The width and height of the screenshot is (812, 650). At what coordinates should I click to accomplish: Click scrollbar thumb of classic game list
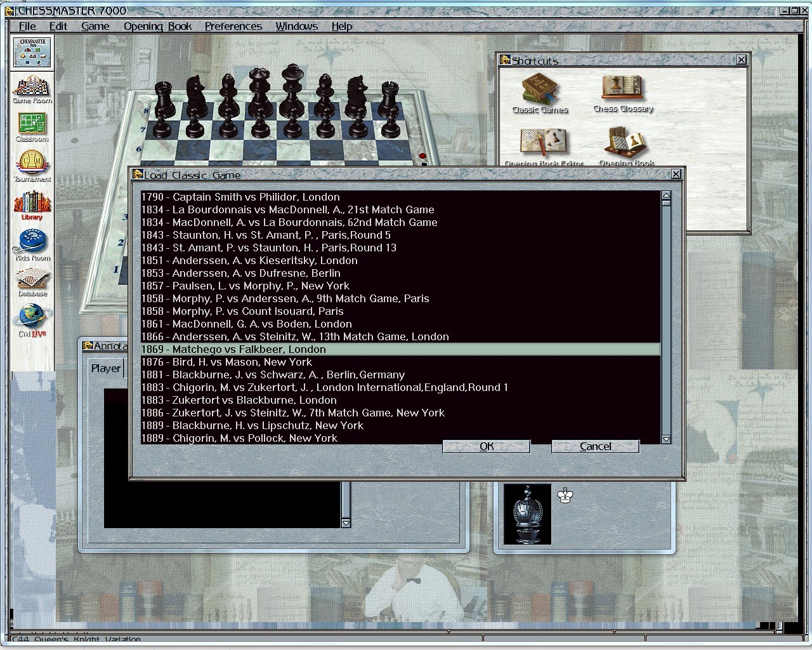coord(666,202)
